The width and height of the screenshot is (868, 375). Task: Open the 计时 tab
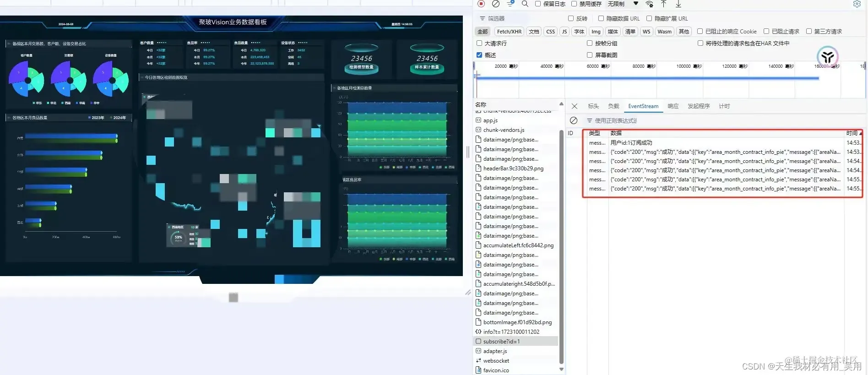pyautogui.click(x=724, y=106)
